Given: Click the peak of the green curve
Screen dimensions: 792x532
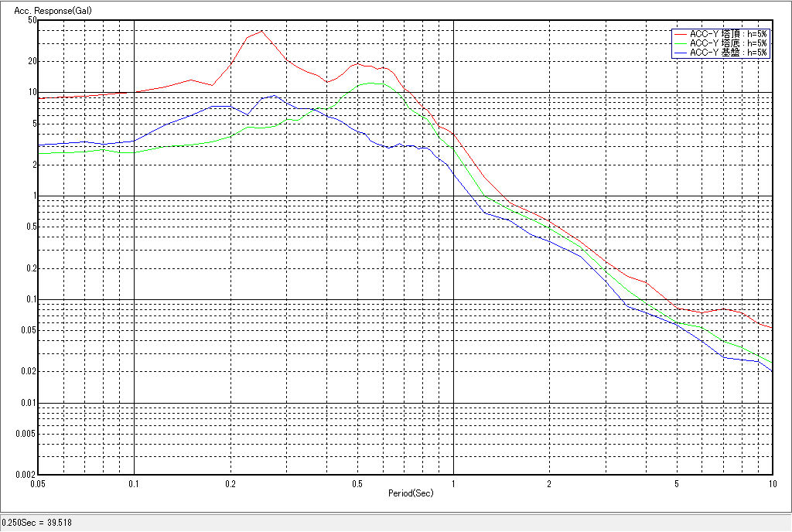Looking at the screenshot, I should [371, 83].
